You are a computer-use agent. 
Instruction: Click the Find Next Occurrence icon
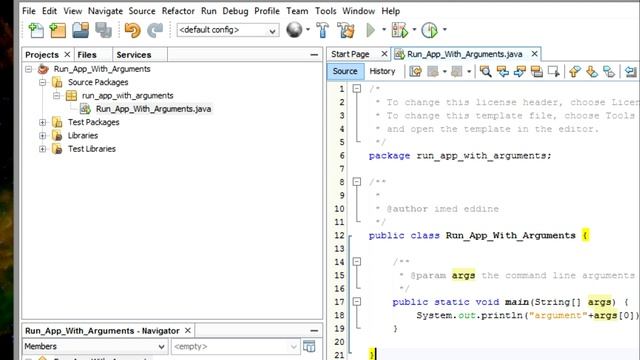pos(520,72)
